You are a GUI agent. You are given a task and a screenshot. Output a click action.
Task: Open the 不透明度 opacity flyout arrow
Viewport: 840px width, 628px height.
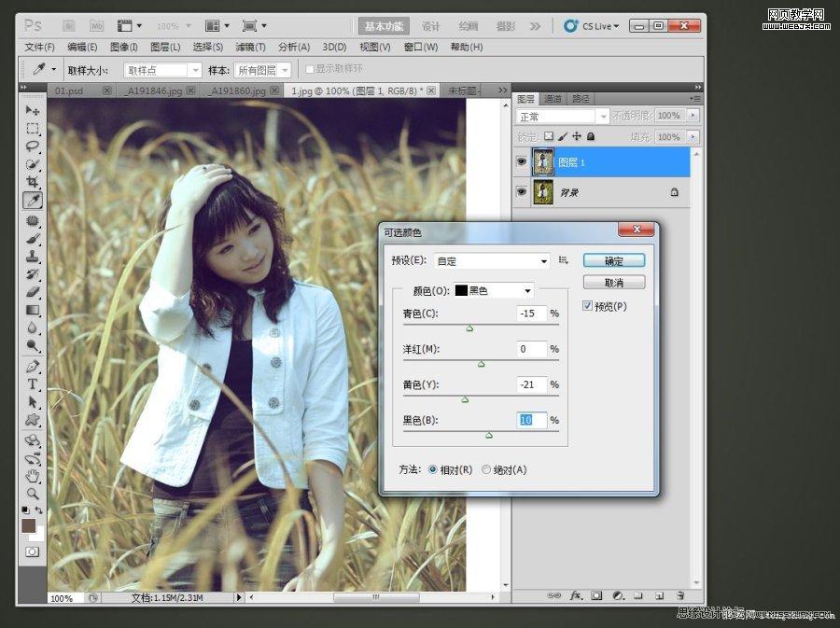[x=693, y=115]
